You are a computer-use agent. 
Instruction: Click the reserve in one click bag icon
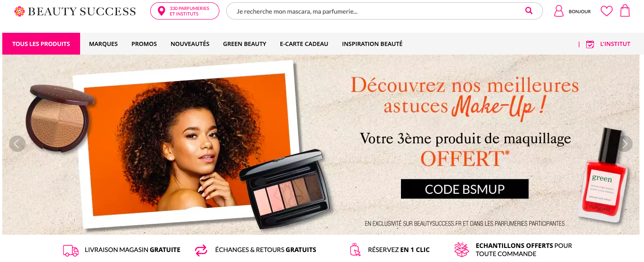tap(355, 250)
